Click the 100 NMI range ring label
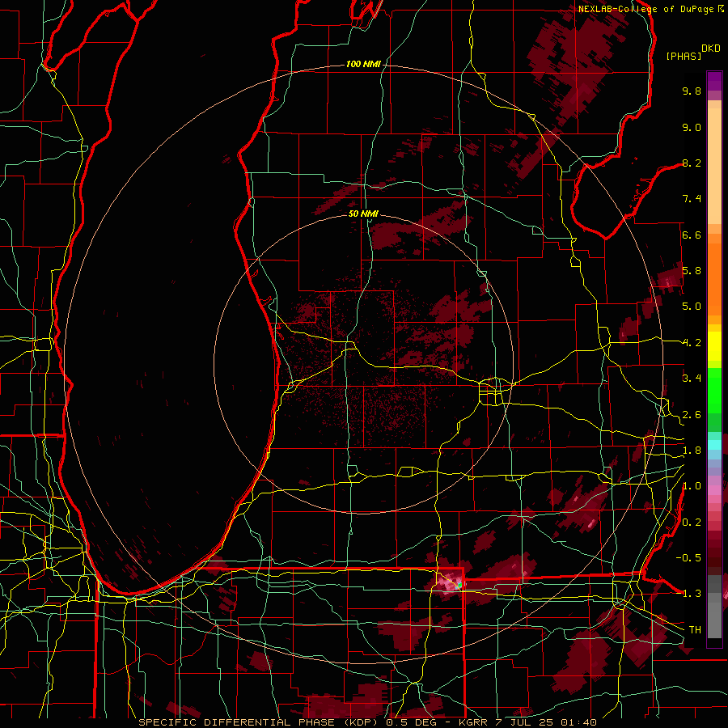728x728 pixels. 363,64
